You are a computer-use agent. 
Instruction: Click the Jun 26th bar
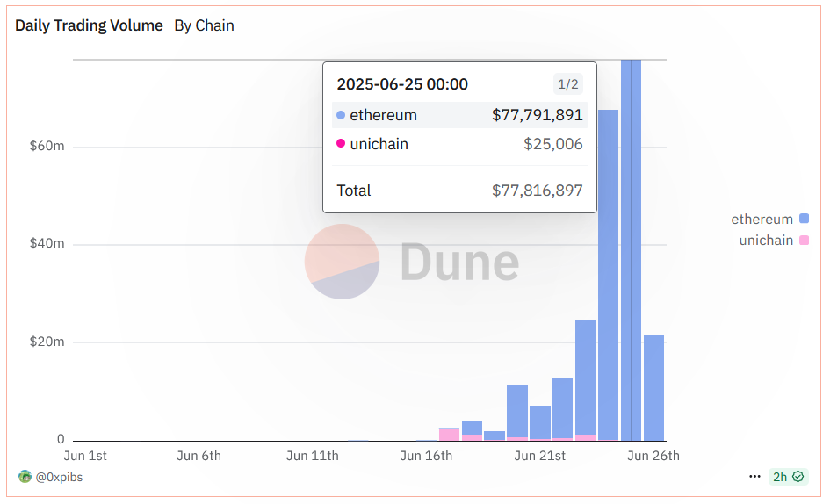[654, 387]
